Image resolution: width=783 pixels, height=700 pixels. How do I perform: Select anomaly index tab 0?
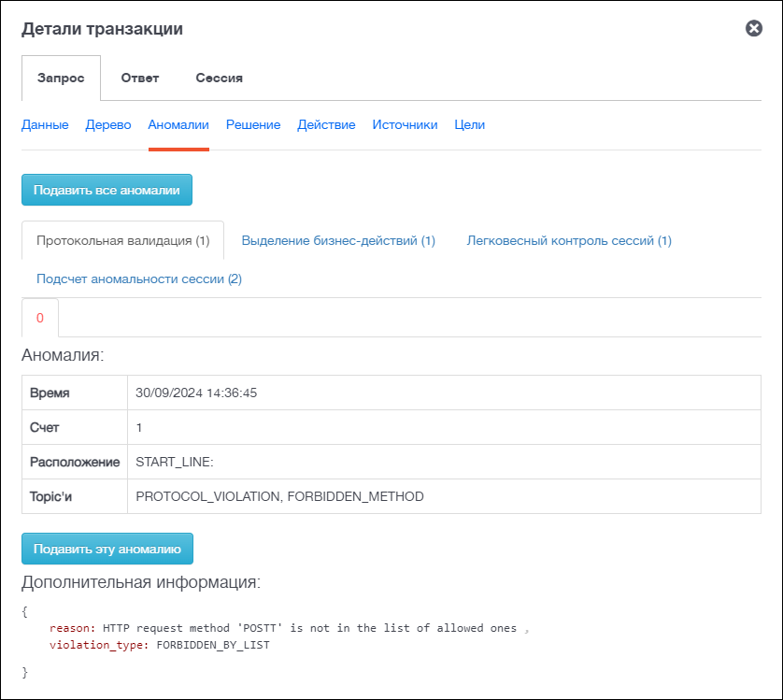coord(40,318)
